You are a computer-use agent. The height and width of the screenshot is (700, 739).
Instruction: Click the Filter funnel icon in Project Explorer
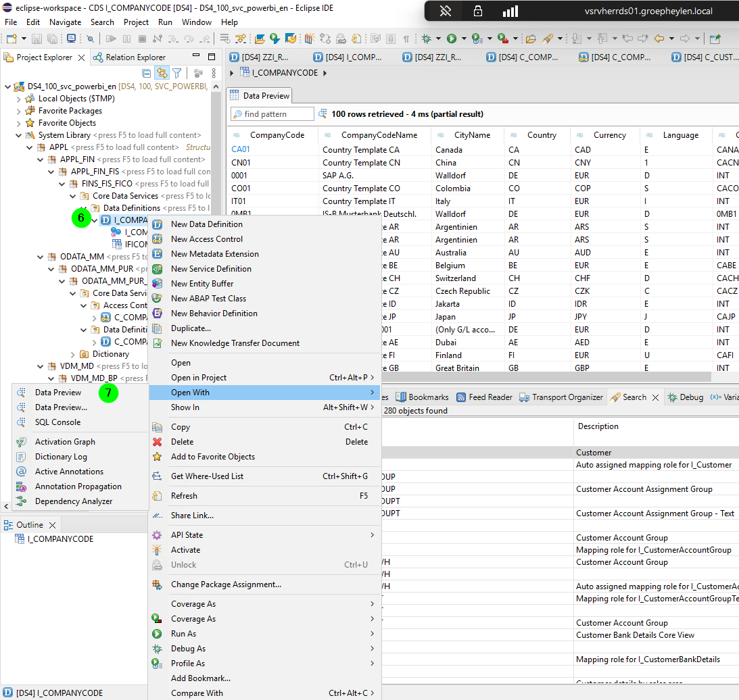tap(176, 73)
